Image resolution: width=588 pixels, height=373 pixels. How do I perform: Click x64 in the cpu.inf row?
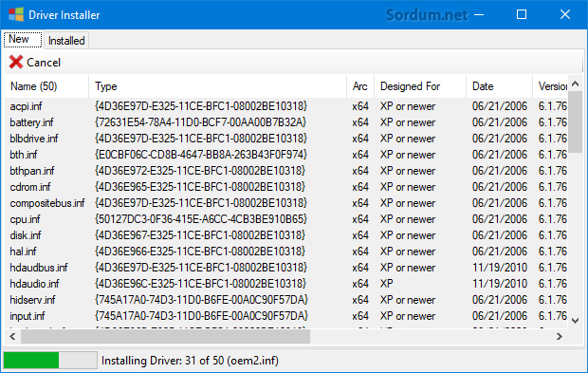[x=360, y=219]
